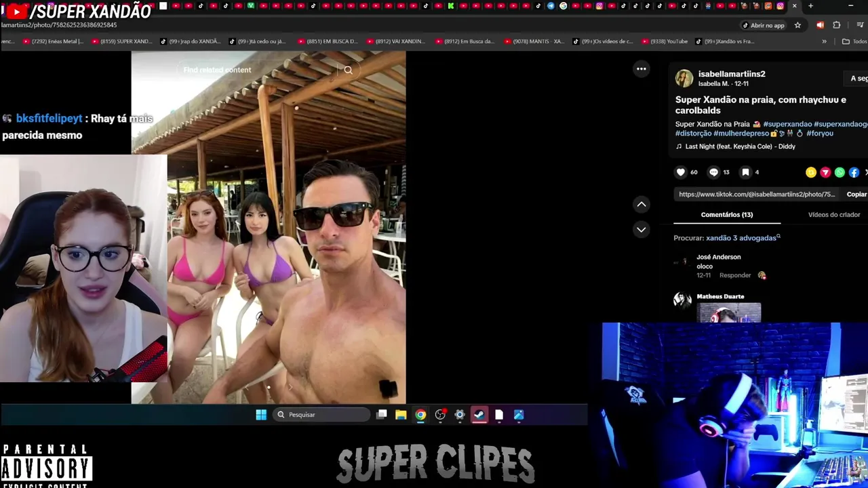This screenshot has height=488, width=868.
Task: Click the TikTok post URL field
Action: tap(757, 195)
